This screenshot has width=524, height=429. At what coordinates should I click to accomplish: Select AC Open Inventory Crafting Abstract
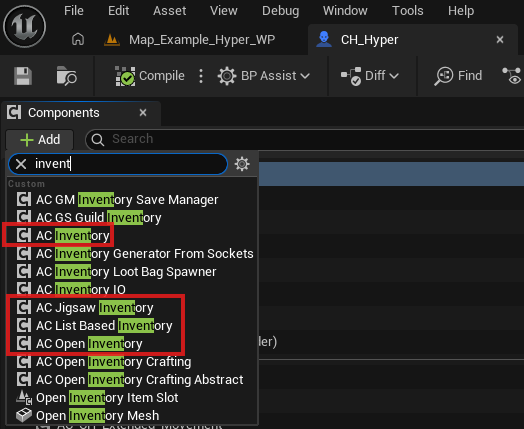[x=132, y=380]
